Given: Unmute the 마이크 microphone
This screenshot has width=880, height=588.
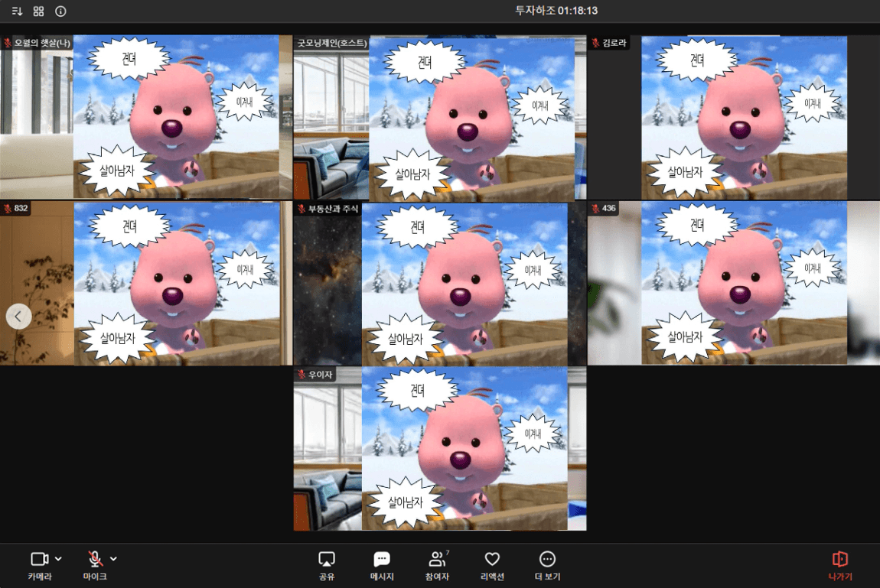Looking at the screenshot, I should pos(95,564).
